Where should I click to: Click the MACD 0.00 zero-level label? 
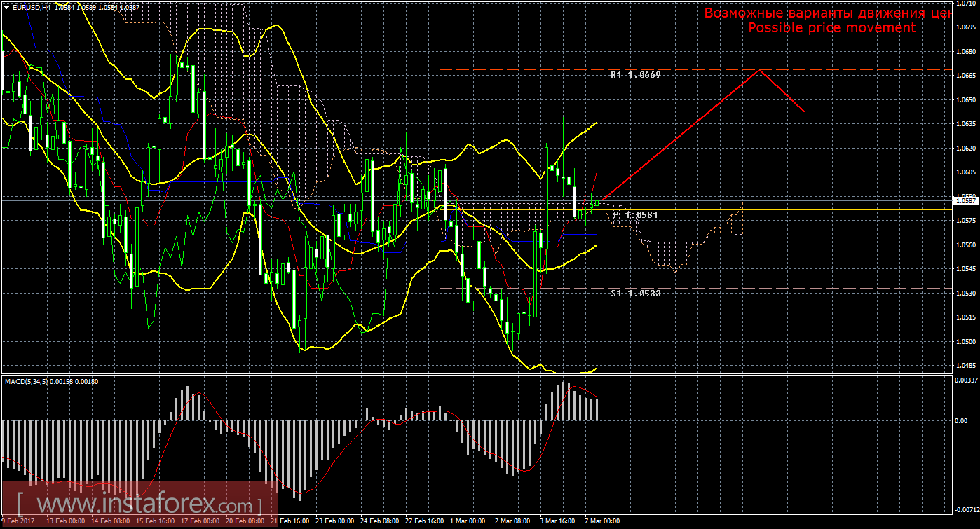(961, 420)
